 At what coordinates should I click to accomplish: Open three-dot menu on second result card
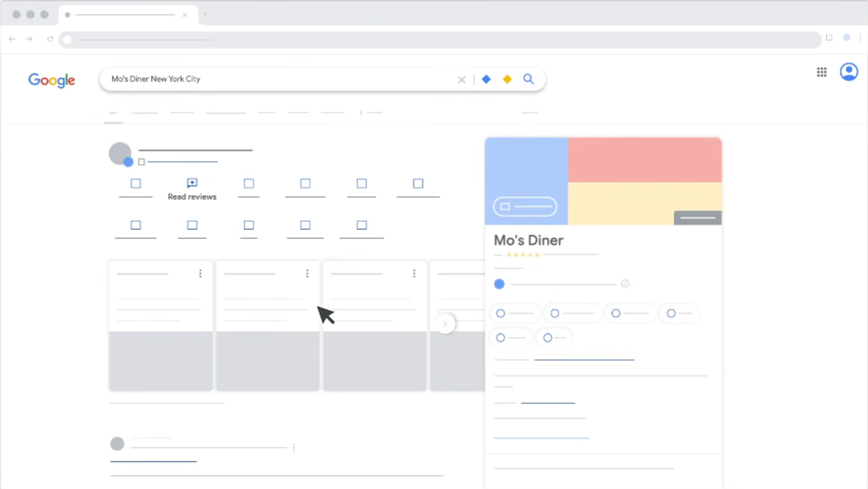(307, 273)
